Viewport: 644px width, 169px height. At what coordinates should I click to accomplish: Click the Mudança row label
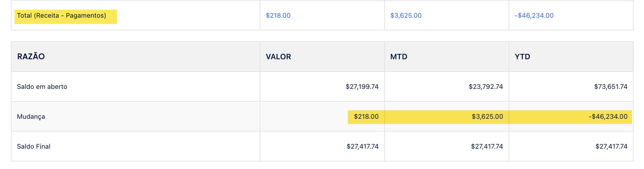(31, 117)
